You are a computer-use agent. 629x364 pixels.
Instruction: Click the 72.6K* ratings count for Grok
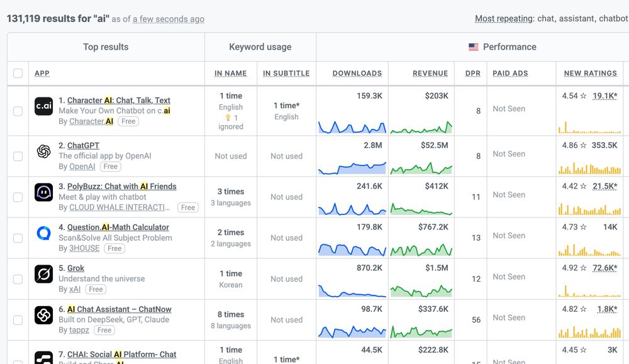tap(605, 268)
